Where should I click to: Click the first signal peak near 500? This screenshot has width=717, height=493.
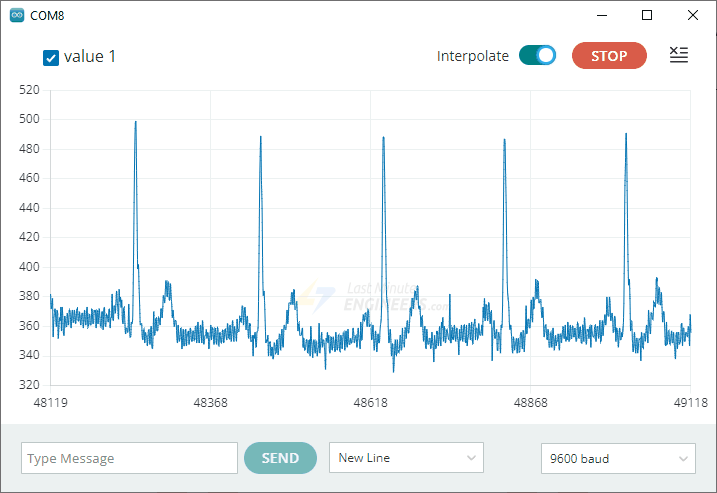pyautogui.click(x=135, y=123)
